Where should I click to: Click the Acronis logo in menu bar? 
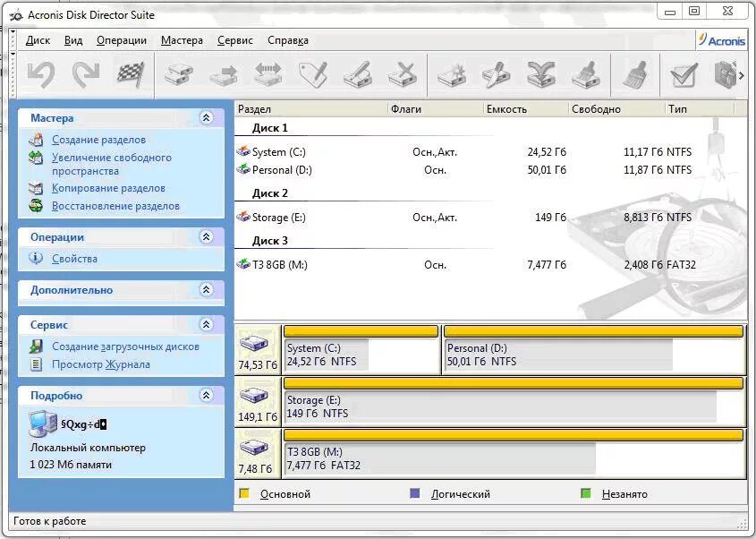click(721, 40)
